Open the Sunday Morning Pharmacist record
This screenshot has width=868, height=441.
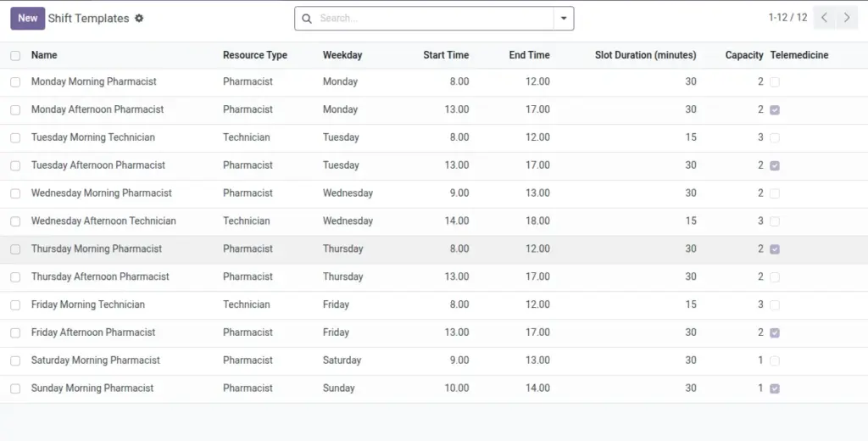92,388
